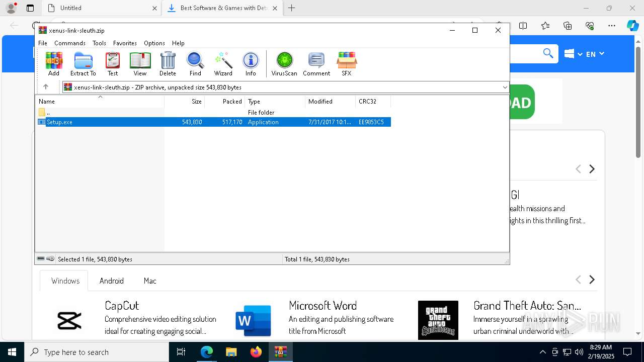Click the Setup.exe file icon

click(x=42, y=122)
